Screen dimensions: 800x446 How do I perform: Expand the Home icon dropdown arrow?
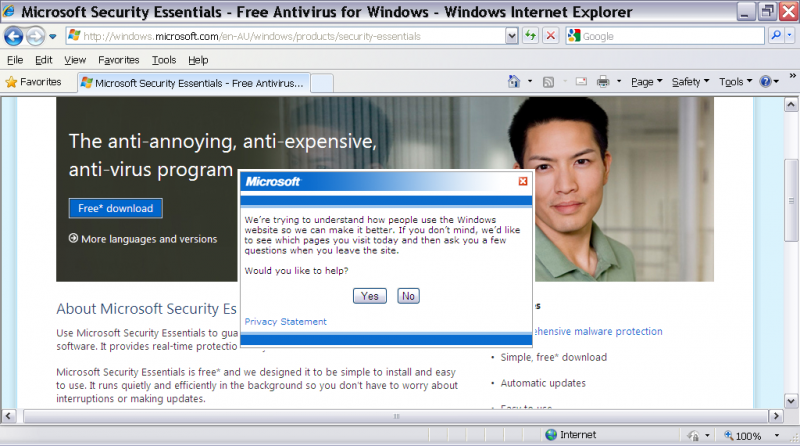coord(530,81)
